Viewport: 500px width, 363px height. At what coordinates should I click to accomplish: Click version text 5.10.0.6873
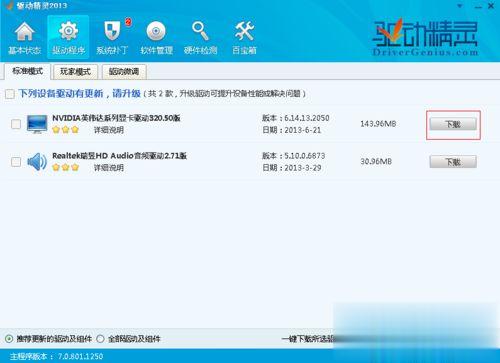(x=305, y=156)
